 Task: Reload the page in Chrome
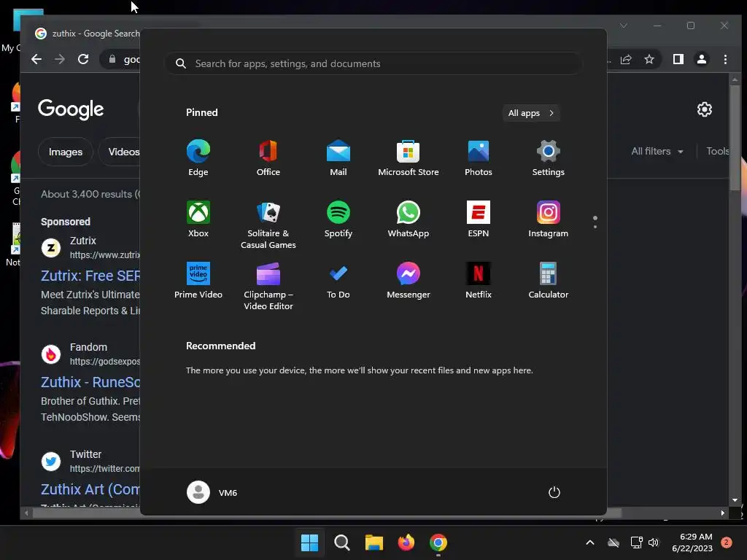click(x=83, y=59)
